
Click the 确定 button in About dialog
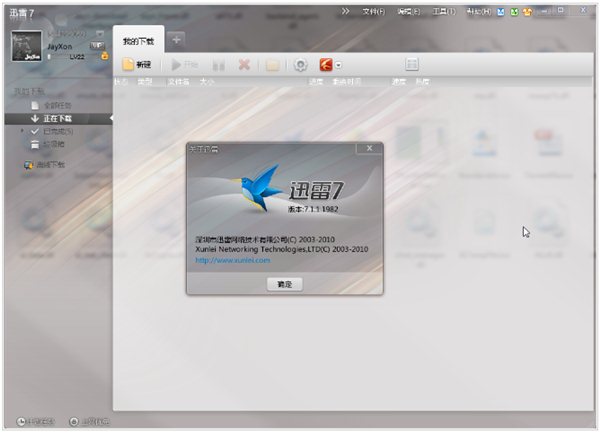pyautogui.click(x=285, y=284)
